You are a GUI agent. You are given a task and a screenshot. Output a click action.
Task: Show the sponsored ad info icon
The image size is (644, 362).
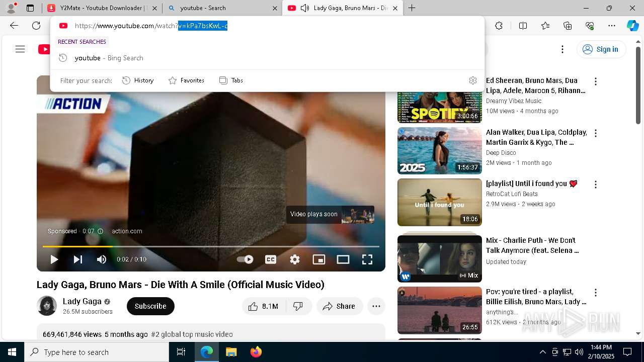pyautogui.click(x=100, y=231)
